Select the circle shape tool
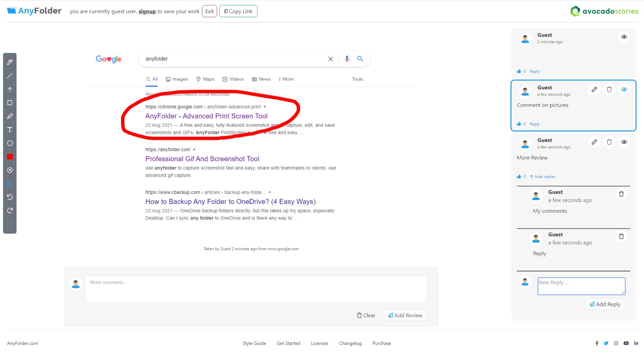Screen dimensions: 644x354 (x=10, y=143)
